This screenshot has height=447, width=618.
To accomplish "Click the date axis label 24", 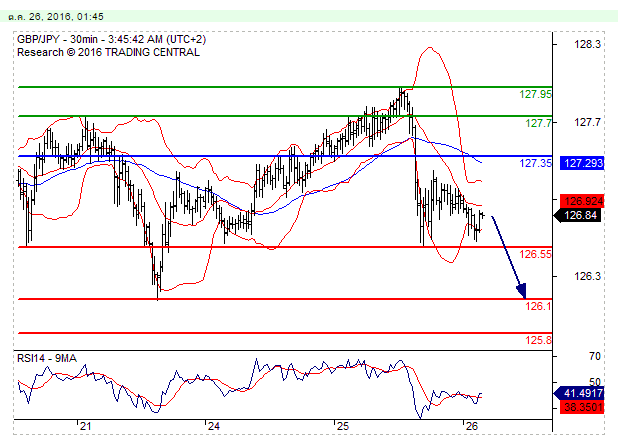I will click(x=213, y=426).
